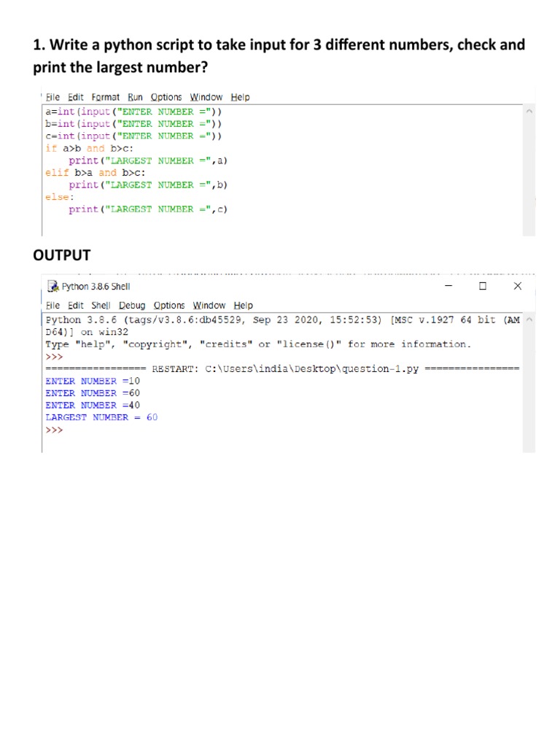Open the Run menu
This screenshot has height=747, width=560.
pyautogui.click(x=135, y=97)
